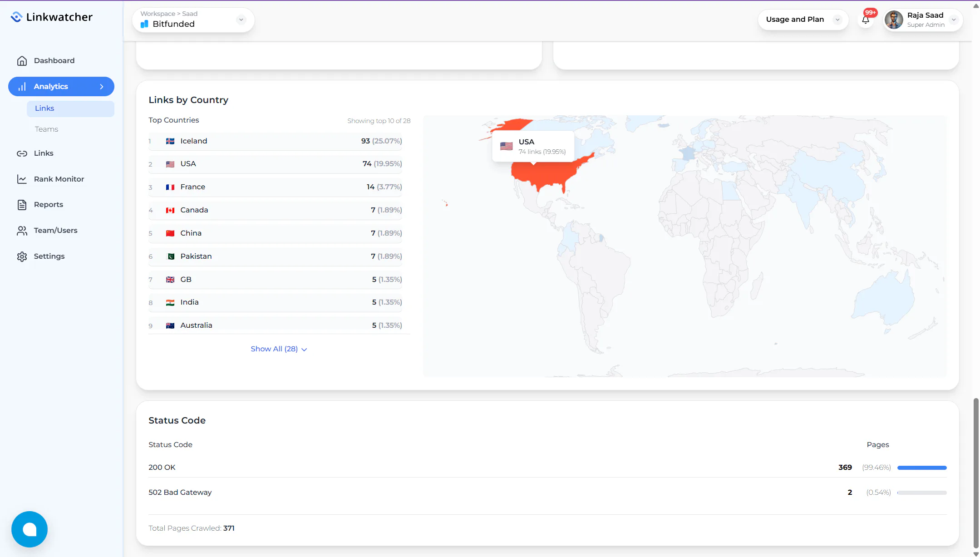Screen dimensions: 980x557
Task: Click the Team/Users people icon
Action: pyautogui.click(x=22, y=231)
